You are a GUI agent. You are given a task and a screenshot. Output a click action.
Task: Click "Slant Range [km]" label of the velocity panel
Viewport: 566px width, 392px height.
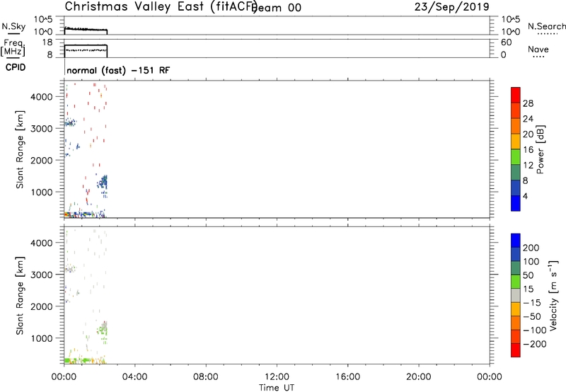(x=21, y=296)
